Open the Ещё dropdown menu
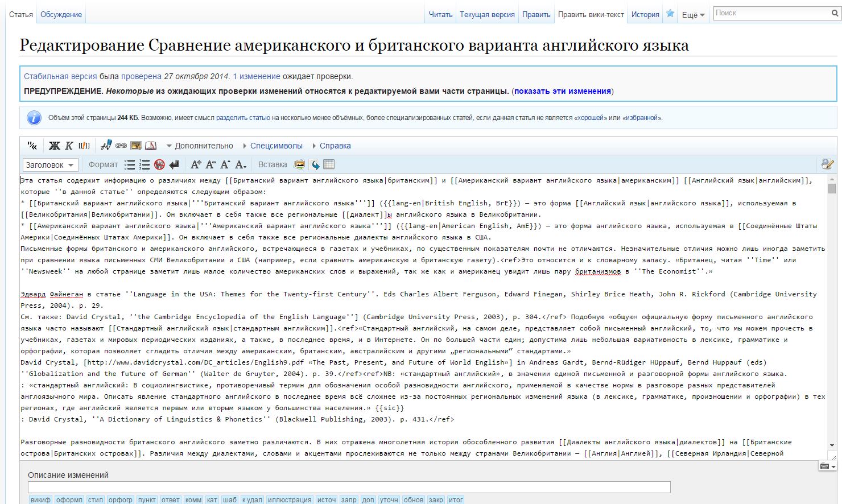 694,15
